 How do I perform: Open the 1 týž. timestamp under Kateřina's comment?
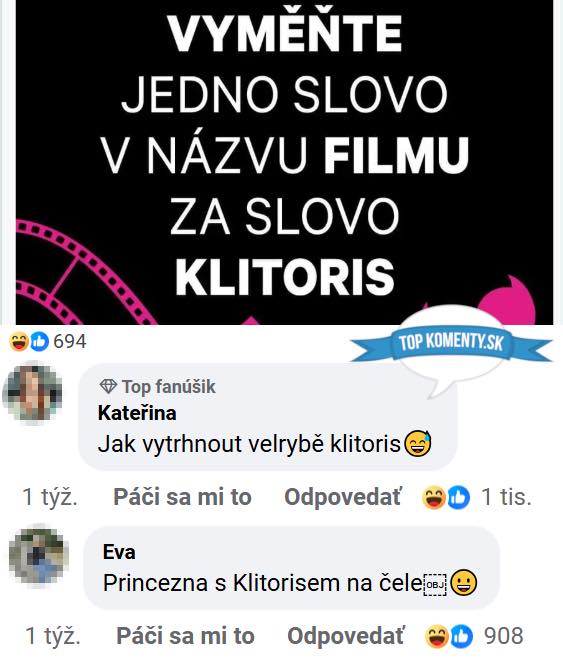click(50, 496)
